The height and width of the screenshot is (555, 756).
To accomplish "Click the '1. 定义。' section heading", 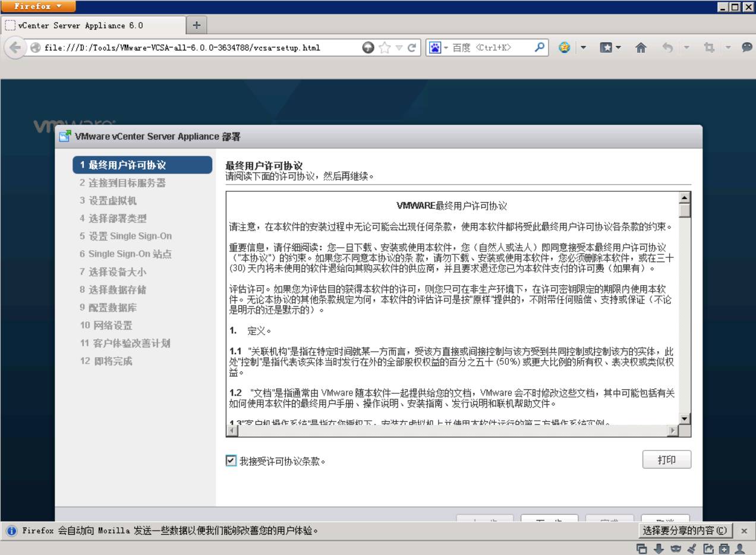I will coord(250,330).
